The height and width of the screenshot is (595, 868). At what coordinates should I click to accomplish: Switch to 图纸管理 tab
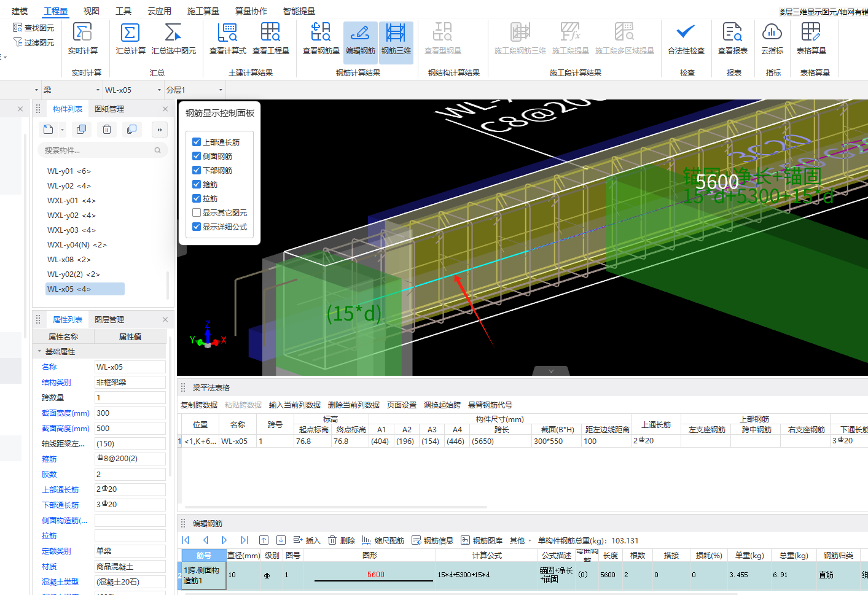(x=109, y=109)
